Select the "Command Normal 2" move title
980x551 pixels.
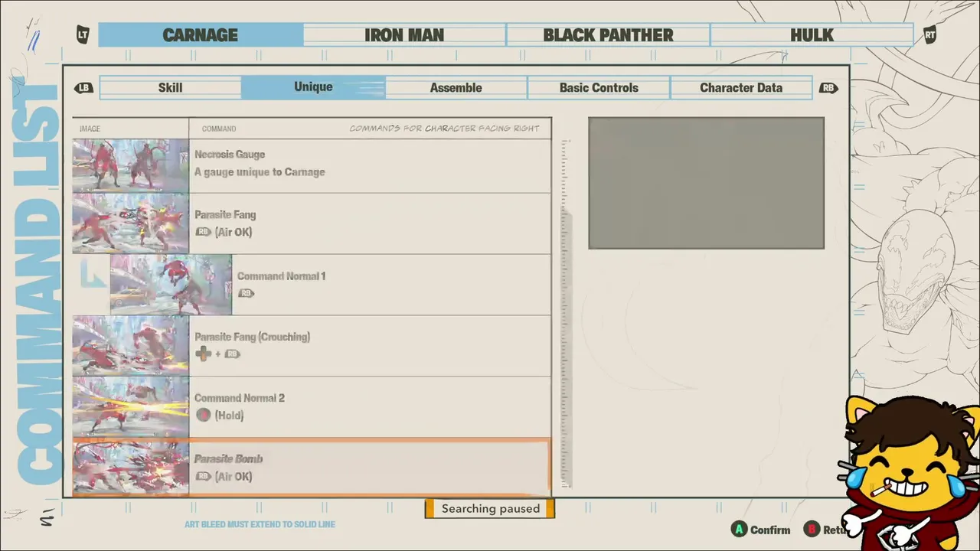[x=239, y=398]
